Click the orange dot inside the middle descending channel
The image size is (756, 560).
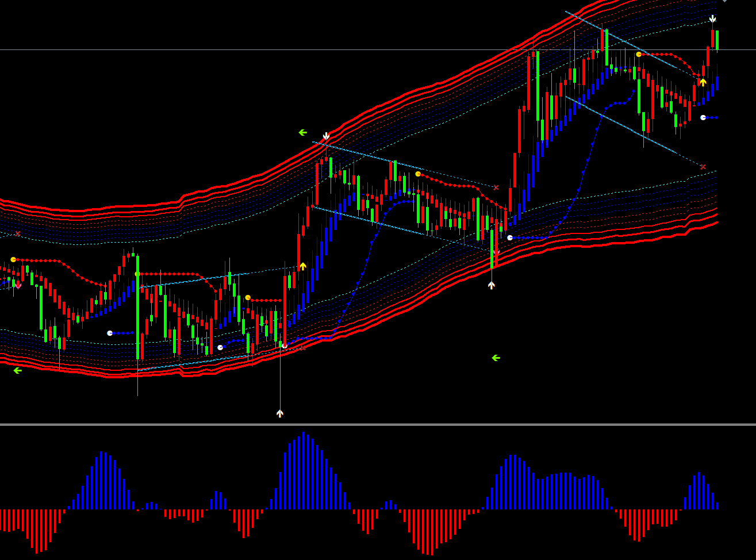(x=418, y=174)
